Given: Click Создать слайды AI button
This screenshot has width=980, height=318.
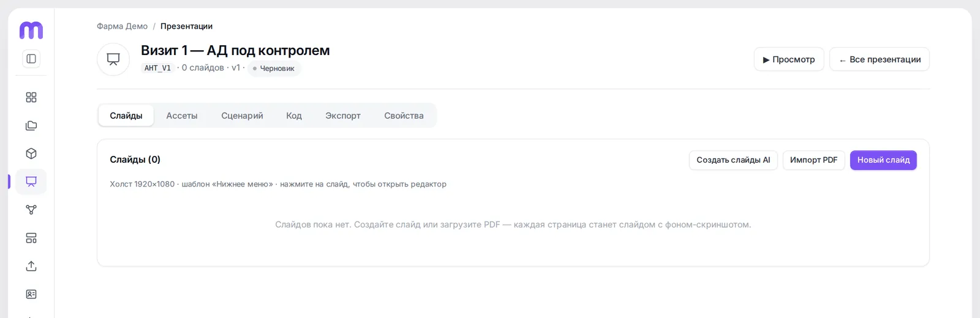Looking at the screenshot, I should pos(733,160).
